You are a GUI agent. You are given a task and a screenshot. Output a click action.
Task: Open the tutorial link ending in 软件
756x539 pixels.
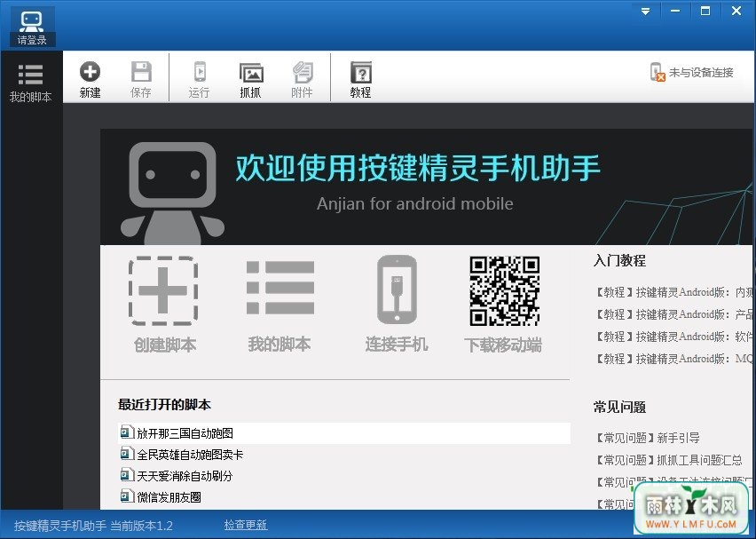pyautogui.click(x=673, y=337)
